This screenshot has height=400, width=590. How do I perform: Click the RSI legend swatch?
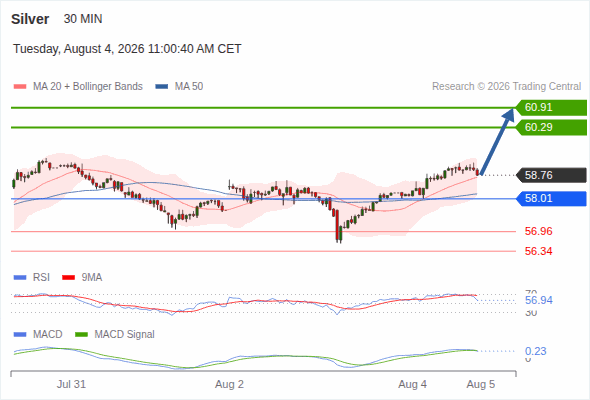[x=20, y=278]
